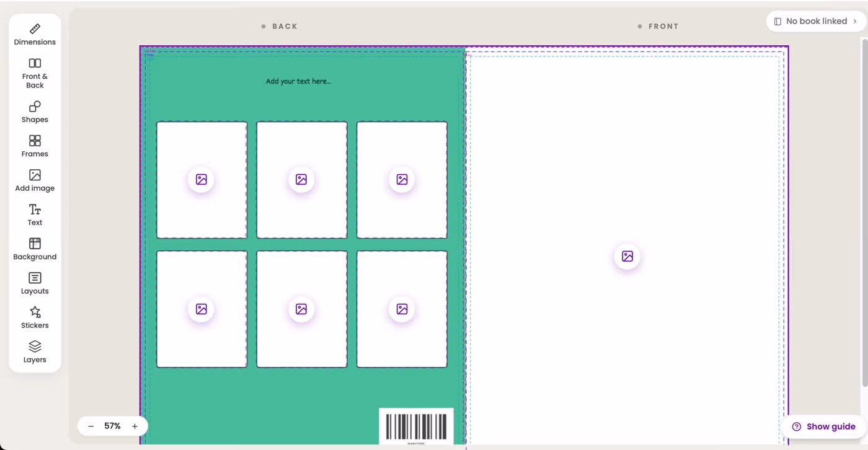Screen dimensions: 868x450
Task: Click Add image in sidebar
Action: [x=35, y=180]
